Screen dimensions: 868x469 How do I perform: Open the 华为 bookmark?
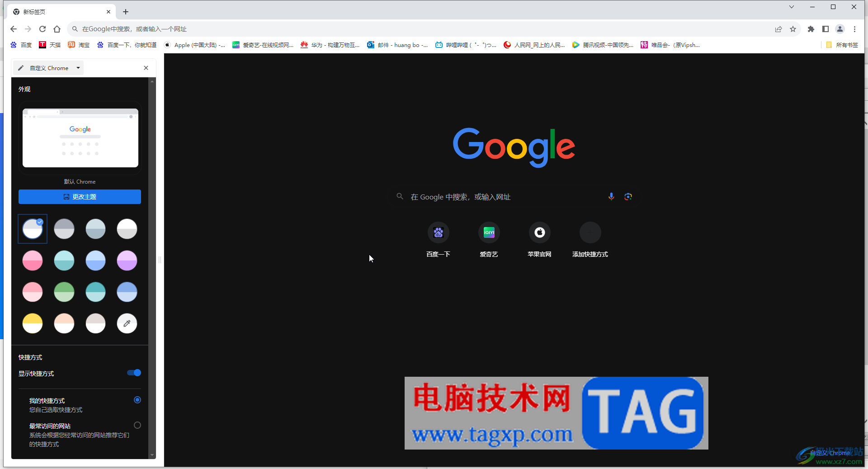click(x=330, y=45)
